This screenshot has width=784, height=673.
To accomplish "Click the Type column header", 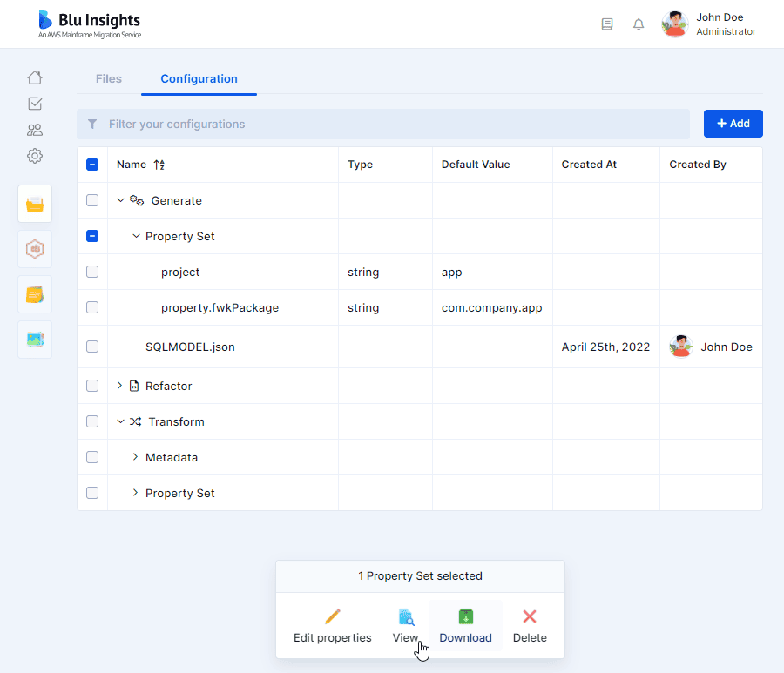I will [360, 165].
